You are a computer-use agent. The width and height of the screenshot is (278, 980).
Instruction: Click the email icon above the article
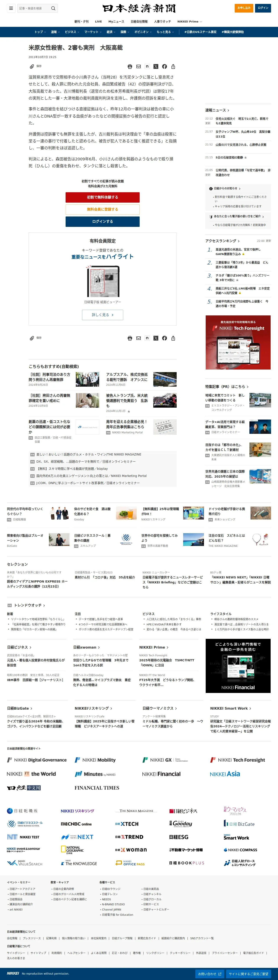138,67
